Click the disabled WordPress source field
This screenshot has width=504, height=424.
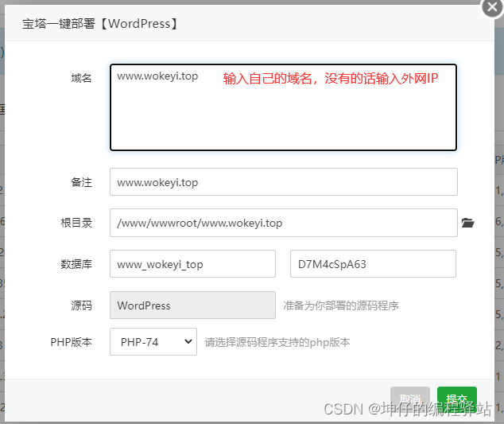[192, 305]
